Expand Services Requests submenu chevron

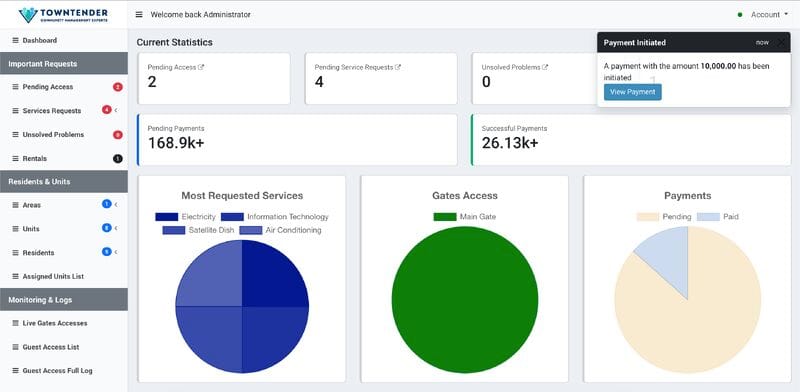tap(116, 110)
